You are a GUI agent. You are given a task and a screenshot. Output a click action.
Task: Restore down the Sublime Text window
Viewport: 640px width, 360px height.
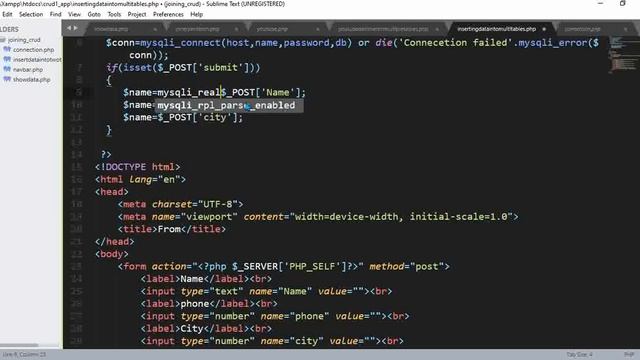point(622,3)
